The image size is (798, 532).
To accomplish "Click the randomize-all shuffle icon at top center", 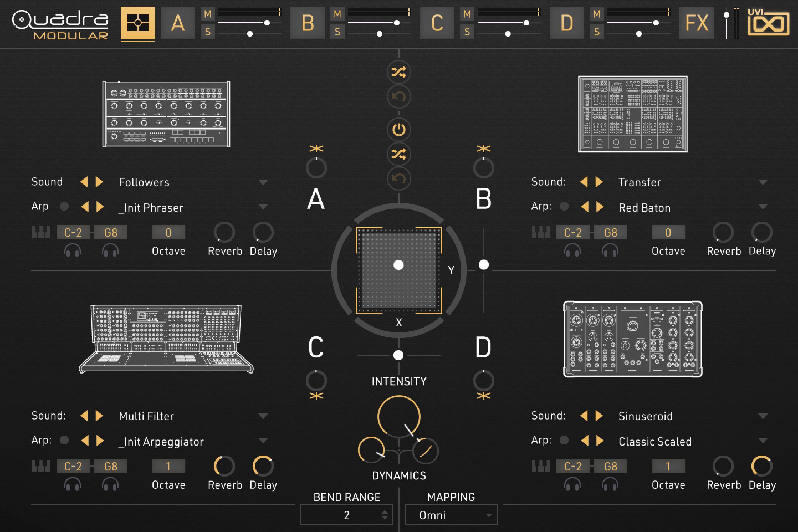I will pyautogui.click(x=399, y=72).
